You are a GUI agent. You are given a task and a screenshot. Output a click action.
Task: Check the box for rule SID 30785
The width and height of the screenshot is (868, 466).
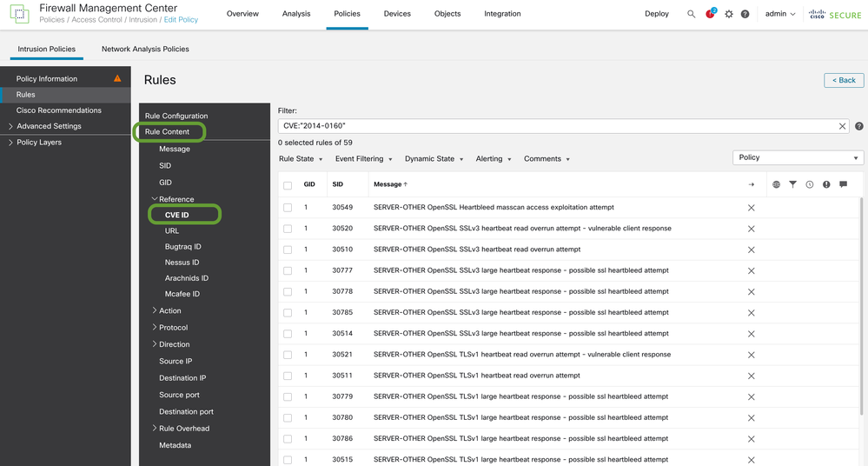click(x=288, y=313)
